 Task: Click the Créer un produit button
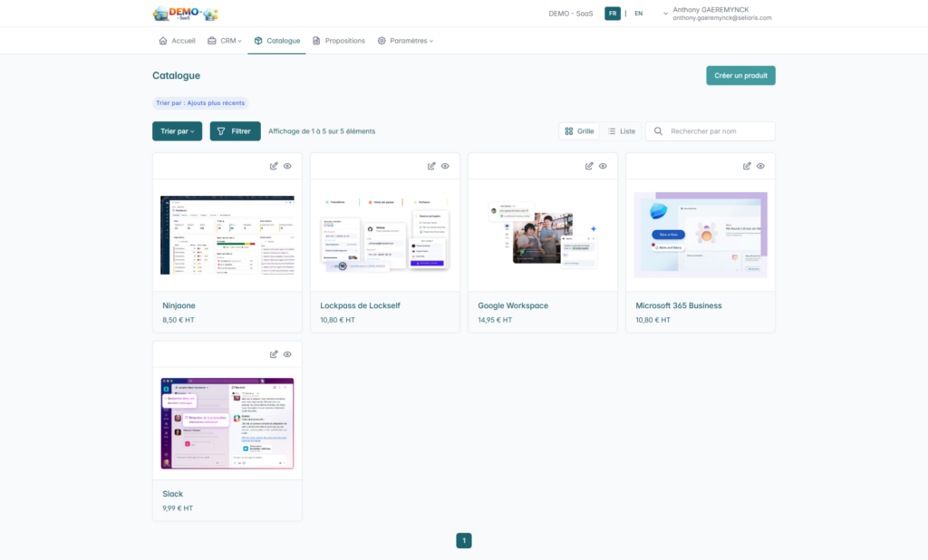(x=740, y=76)
